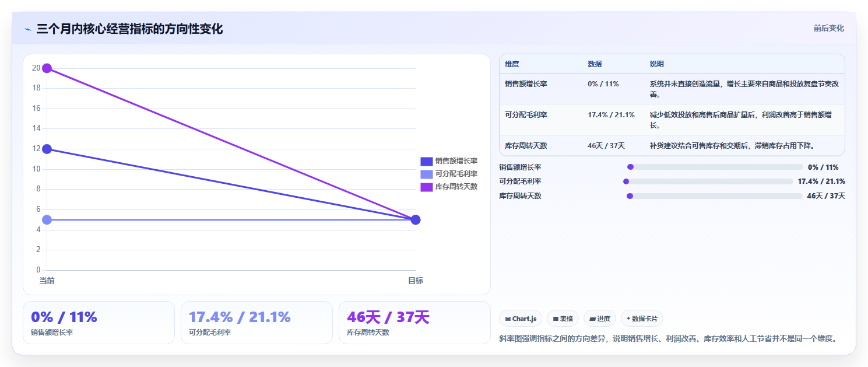Select the 表格 tag
The width and height of the screenshot is (868, 367).
click(x=563, y=319)
